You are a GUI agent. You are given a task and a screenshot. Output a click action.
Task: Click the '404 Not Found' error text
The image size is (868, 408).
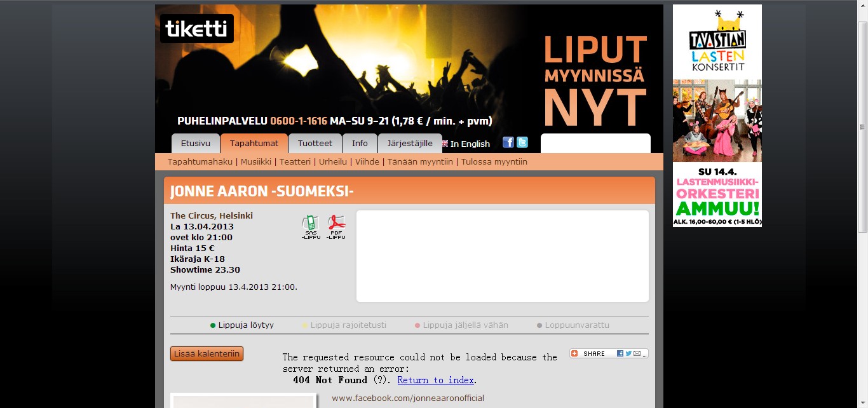pyautogui.click(x=330, y=380)
